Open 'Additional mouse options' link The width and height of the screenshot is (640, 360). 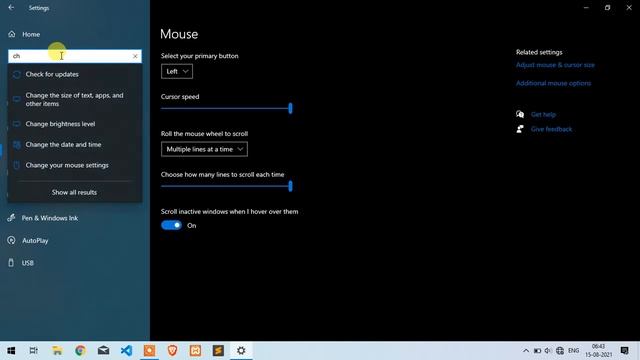(553, 83)
